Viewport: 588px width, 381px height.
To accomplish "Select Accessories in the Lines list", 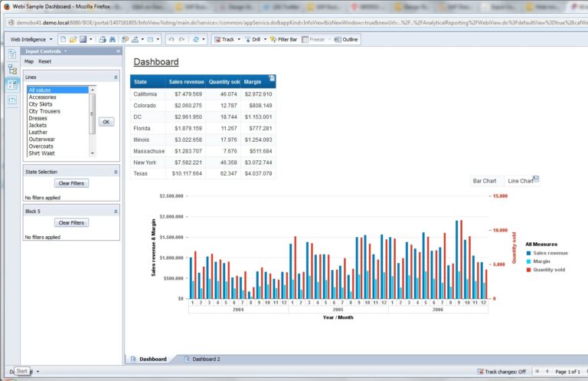I will pyautogui.click(x=57, y=97).
